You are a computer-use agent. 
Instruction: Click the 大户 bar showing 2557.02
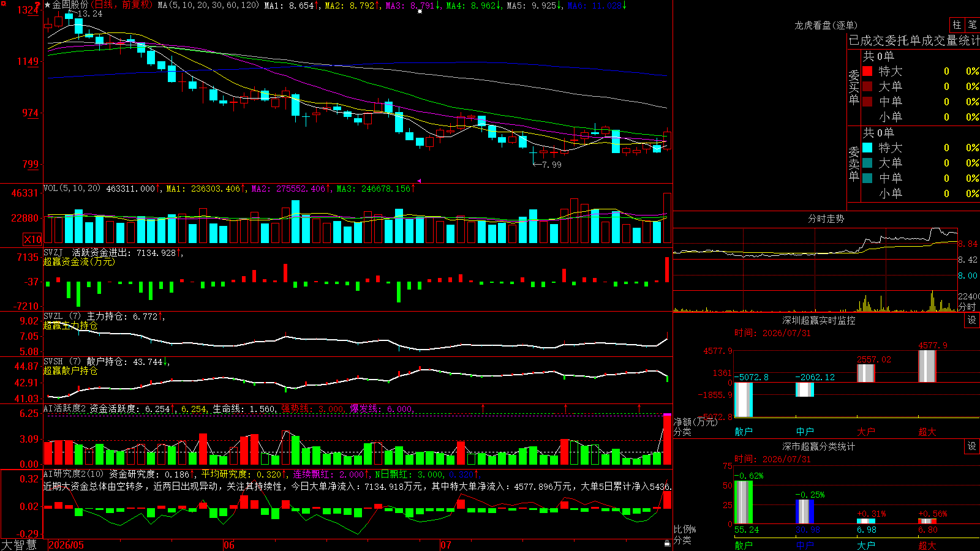[866, 373]
